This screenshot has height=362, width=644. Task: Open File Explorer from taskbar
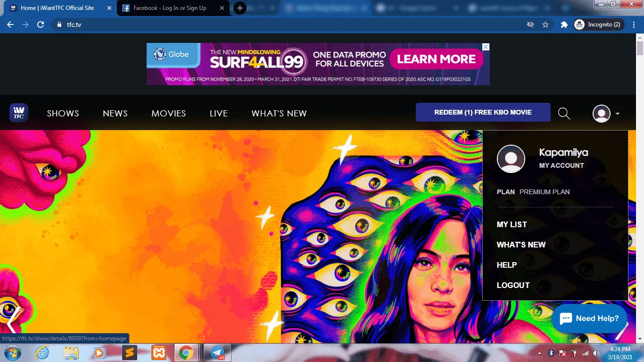(71, 353)
